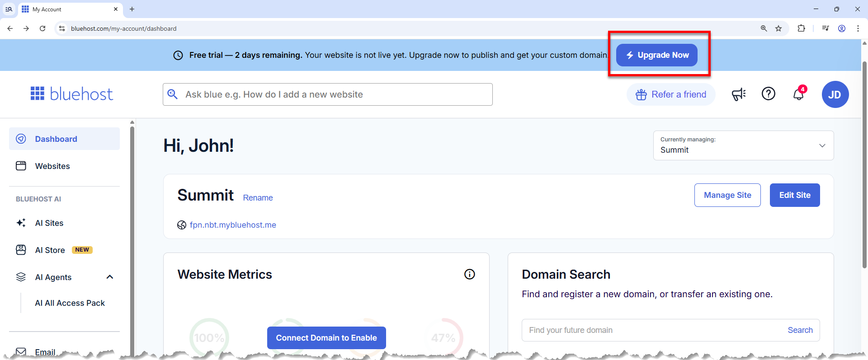Click the browser forward arrow
Image resolution: width=868 pixels, height=360 pixels.
[x=26, y=28]
